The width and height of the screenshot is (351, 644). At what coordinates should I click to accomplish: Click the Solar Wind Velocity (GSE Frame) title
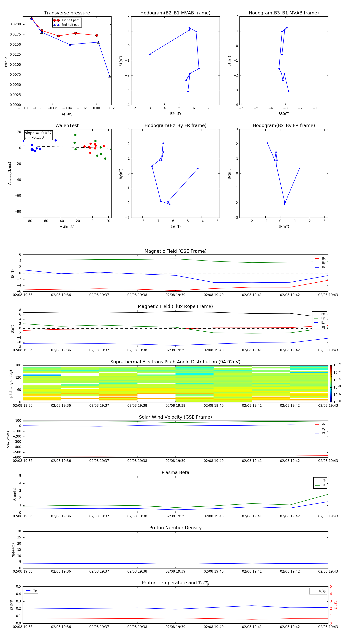[175, 417]
